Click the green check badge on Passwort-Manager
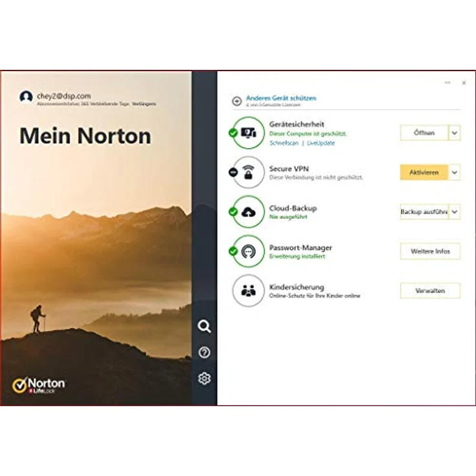This screenshot has width=476, height=476. [x=233, y=251]
